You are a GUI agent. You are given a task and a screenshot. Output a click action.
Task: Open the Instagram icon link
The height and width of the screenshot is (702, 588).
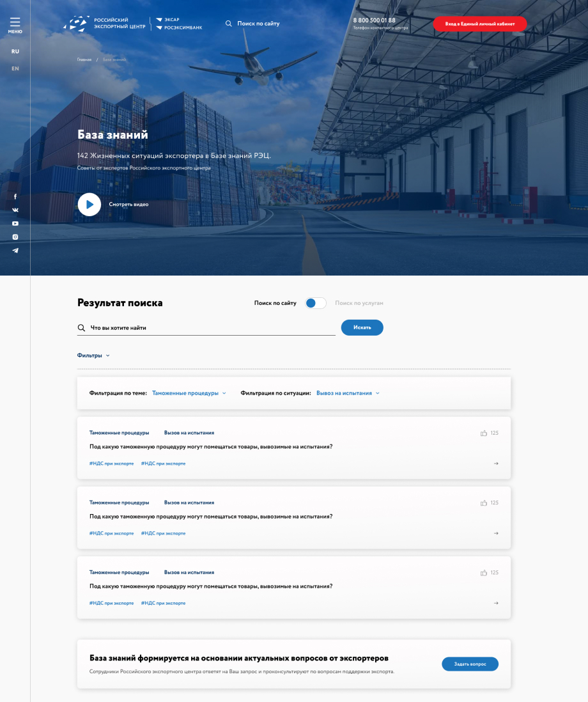coord(15,237)
